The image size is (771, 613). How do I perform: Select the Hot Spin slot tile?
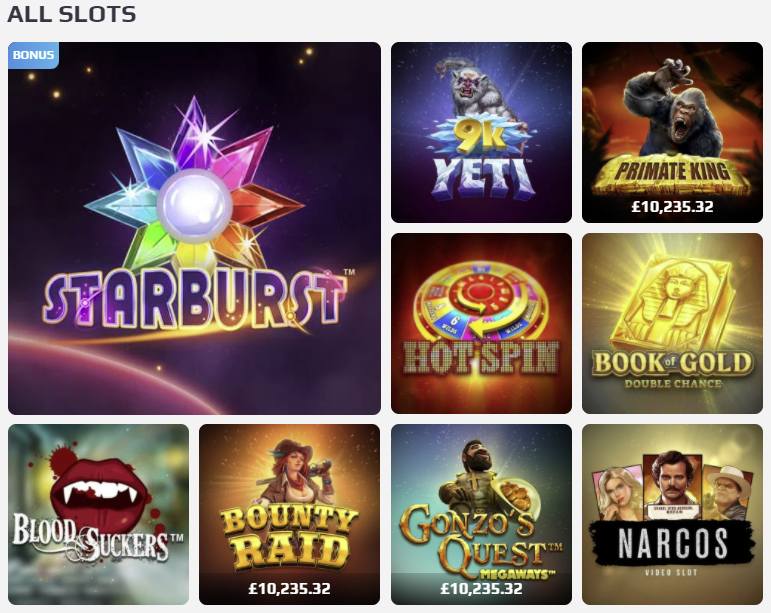481,323
